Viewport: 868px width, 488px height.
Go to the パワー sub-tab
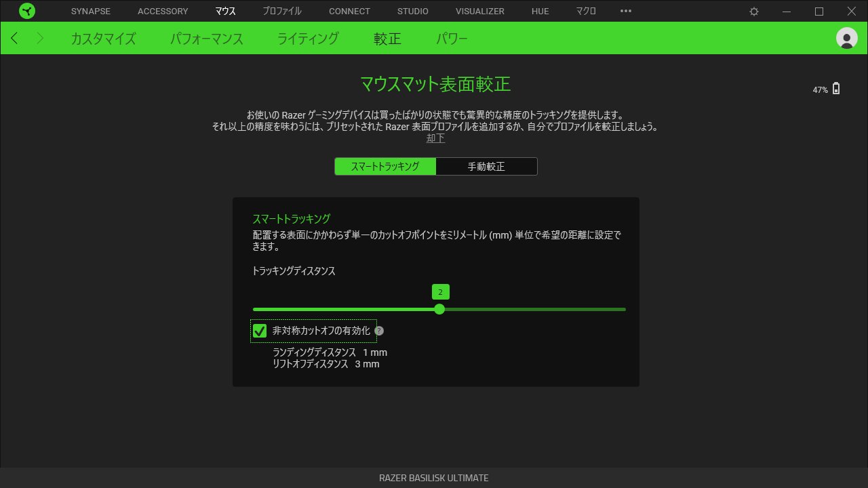click(x=452, y=39)
